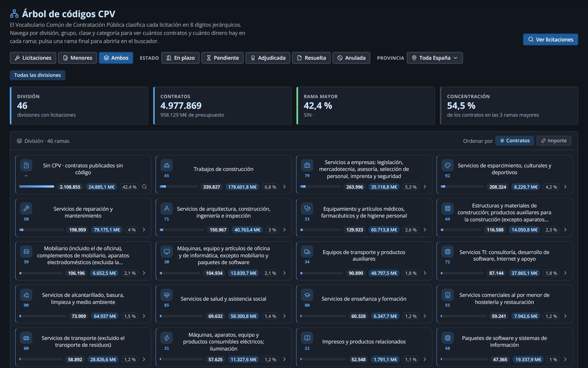This screenshot has width=588, height=368.
Task: Click the magnifier icon on Sin CPV card
Action: tap(145, 187)
